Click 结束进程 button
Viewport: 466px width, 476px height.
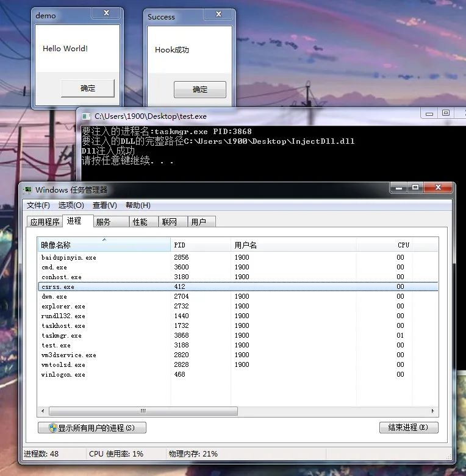[409, 427]
